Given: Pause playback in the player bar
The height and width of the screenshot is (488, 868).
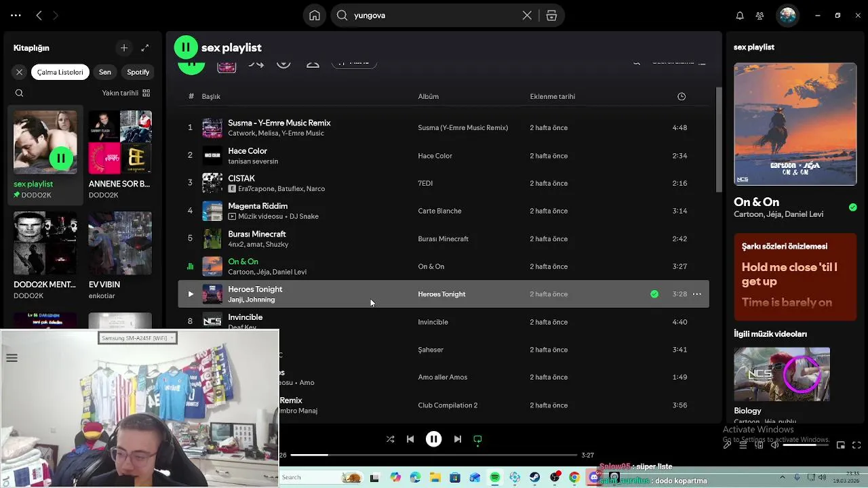Looking at the screenshot, I should click(433, 439).
